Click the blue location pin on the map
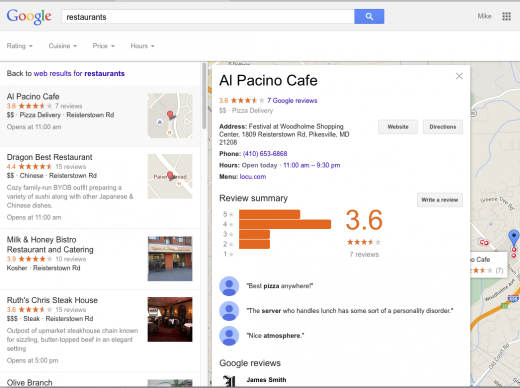Screen dimensions: 520x388 pyautogui.click(x=514, y=237)
